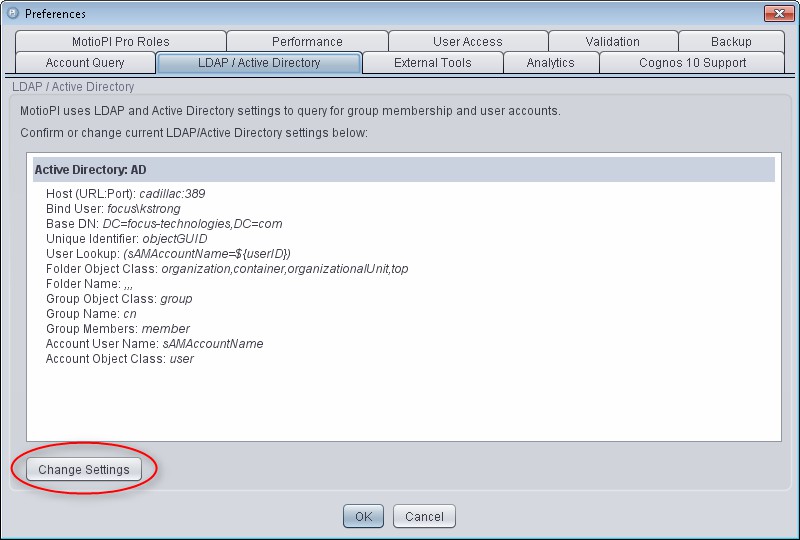Click the Change Settings button

point(84,470)
